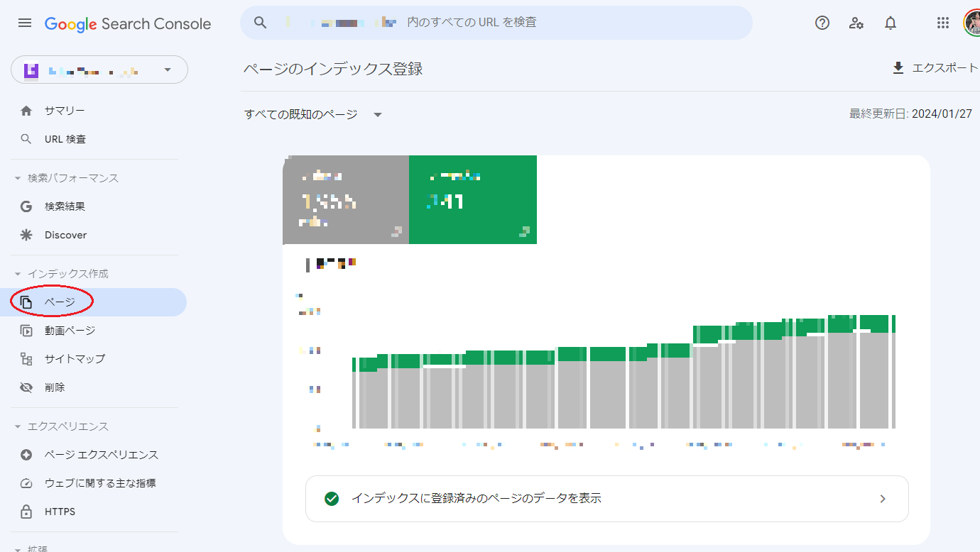Select 動画ページ in the sidebar
The width and height of the screenshot is (980, 552).
[x=71, y=330]
